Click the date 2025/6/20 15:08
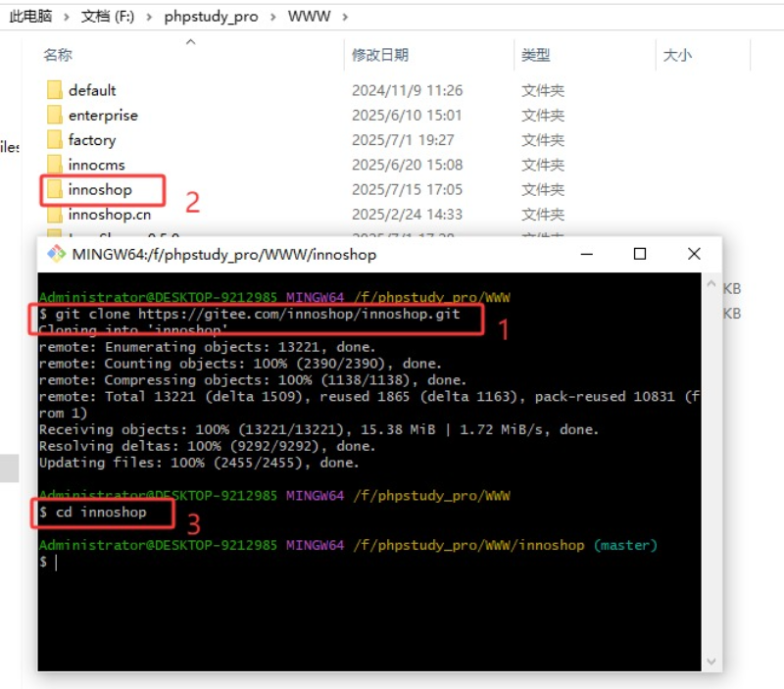This screenshot has width=784, height=689. pos(407,165)
